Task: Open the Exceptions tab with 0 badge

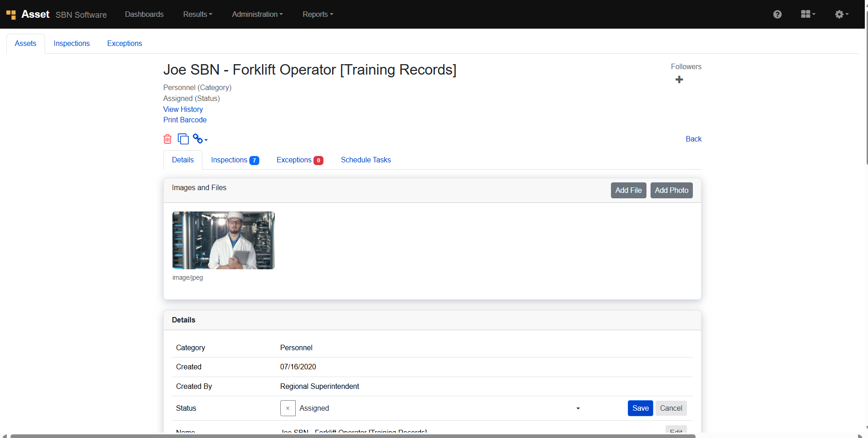Action: pos(300,160)
